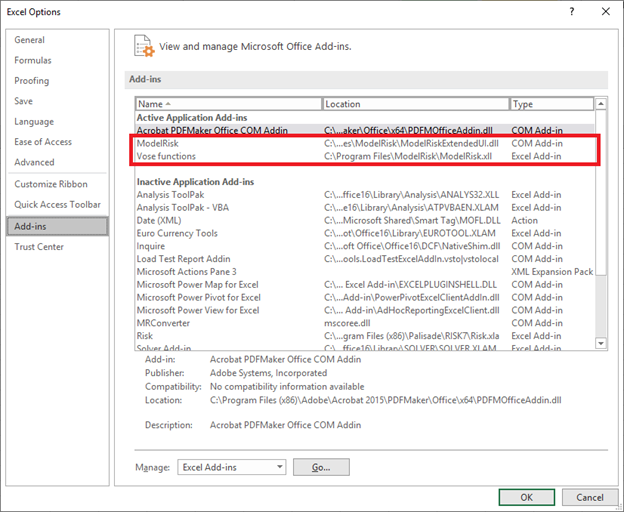The image size is (624, 512).
Task: Sort add-ins by Name column header
Action: 228,104
